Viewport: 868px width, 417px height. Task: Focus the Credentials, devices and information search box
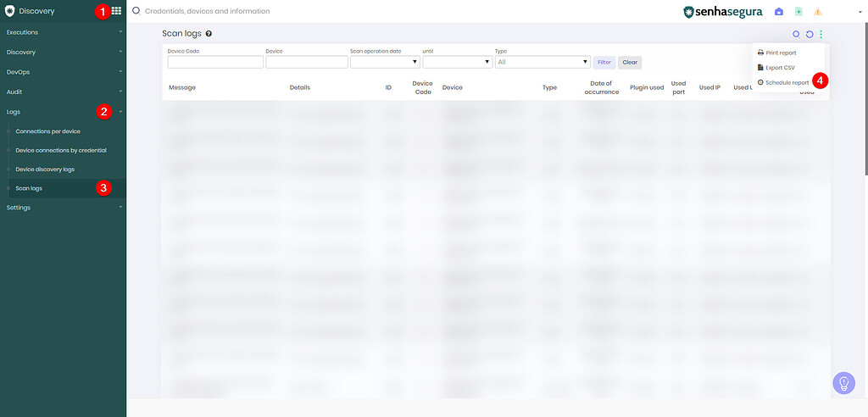tap(207, 11)
